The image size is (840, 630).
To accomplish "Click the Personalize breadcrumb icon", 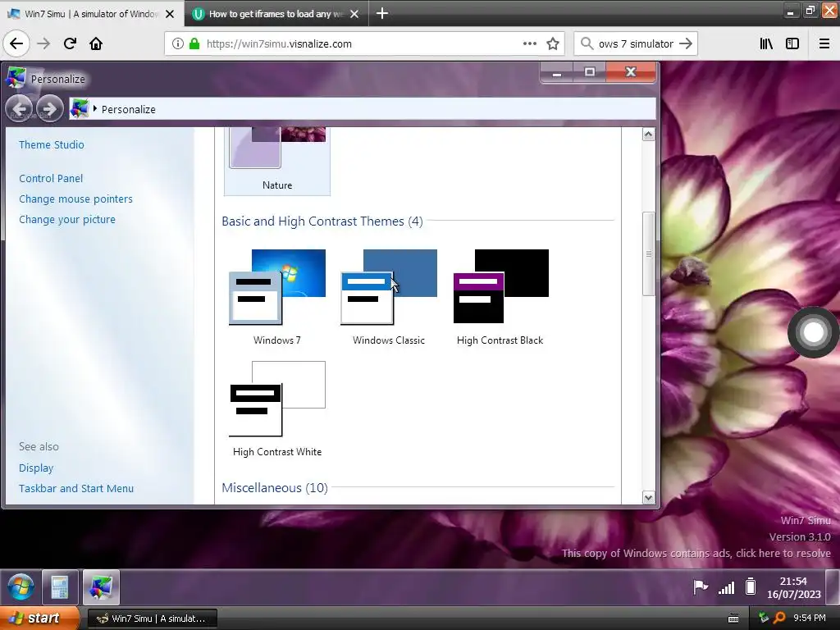I will click(x=80, y=109).
